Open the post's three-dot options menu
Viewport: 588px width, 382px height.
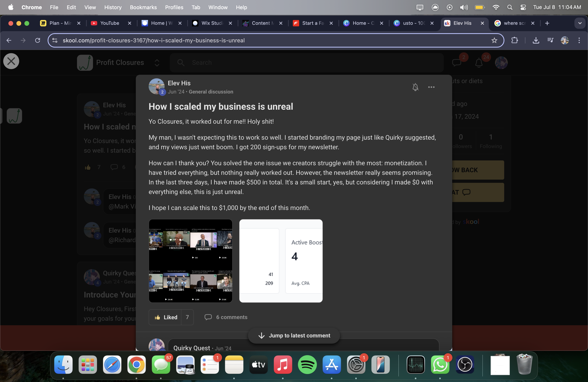tap(431, 87)
